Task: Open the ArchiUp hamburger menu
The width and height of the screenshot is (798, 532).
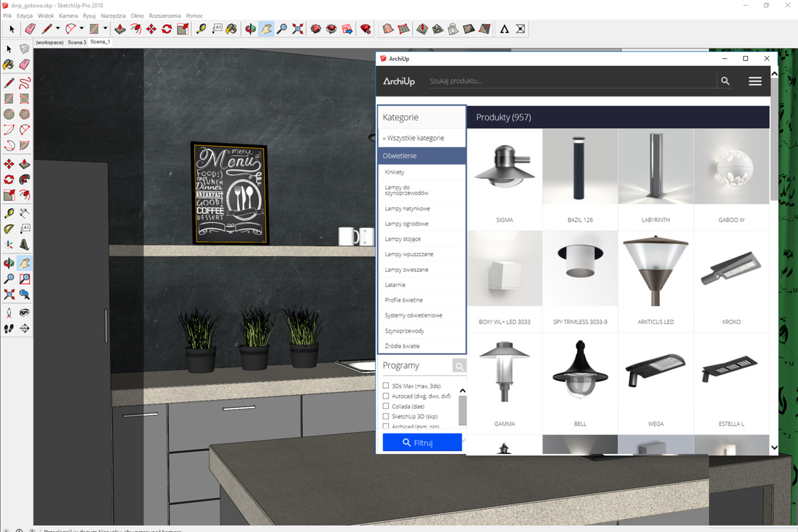Action: [755, 80]
